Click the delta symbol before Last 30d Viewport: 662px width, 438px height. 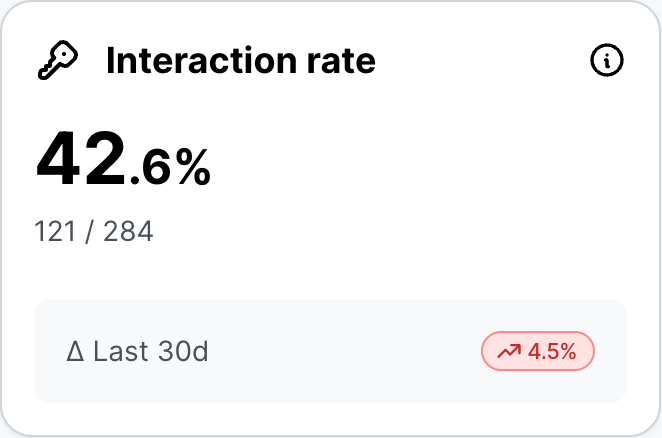[x=74, y=352]
